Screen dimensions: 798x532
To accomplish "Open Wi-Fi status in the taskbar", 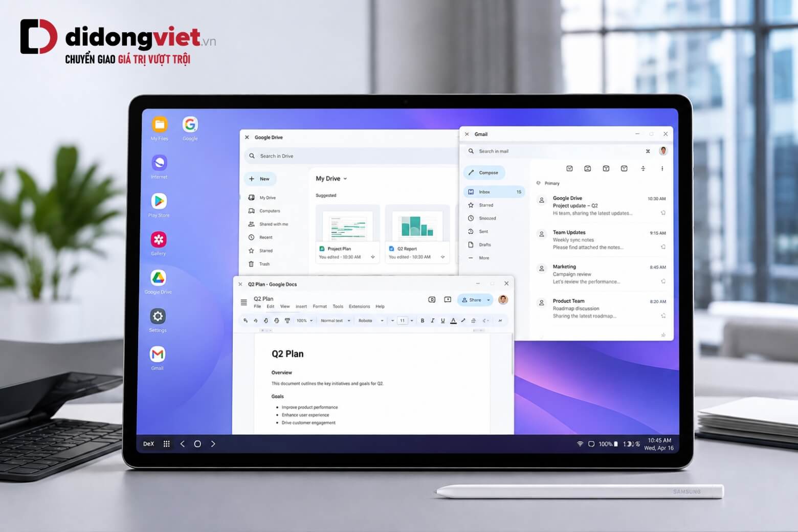I will (580, 444).
